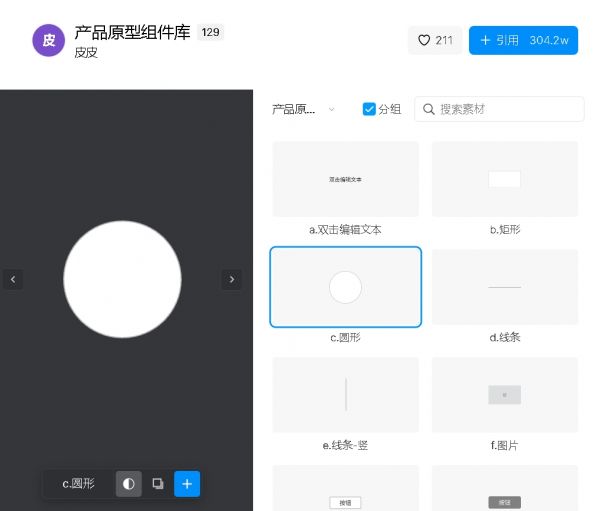This screenshot has width=600, height=511.
Task: Click the author name 皮皮
Action: click(86, 52)
